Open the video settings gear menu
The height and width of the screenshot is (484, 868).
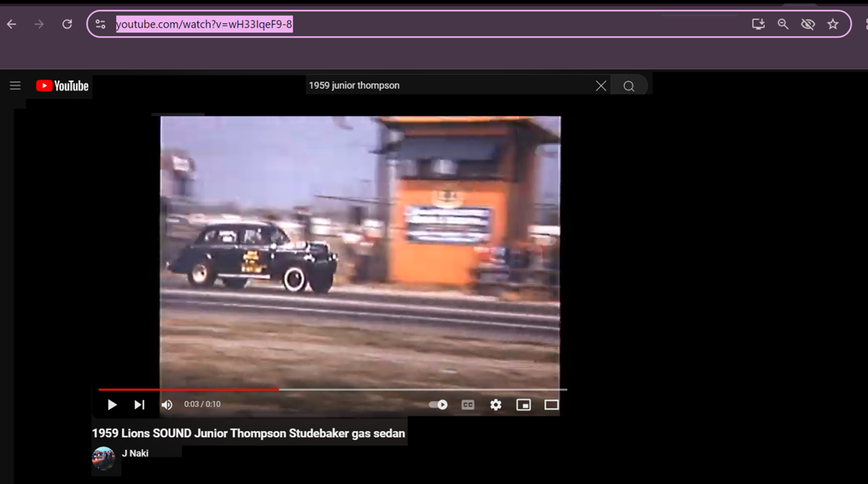click(496, 405)
